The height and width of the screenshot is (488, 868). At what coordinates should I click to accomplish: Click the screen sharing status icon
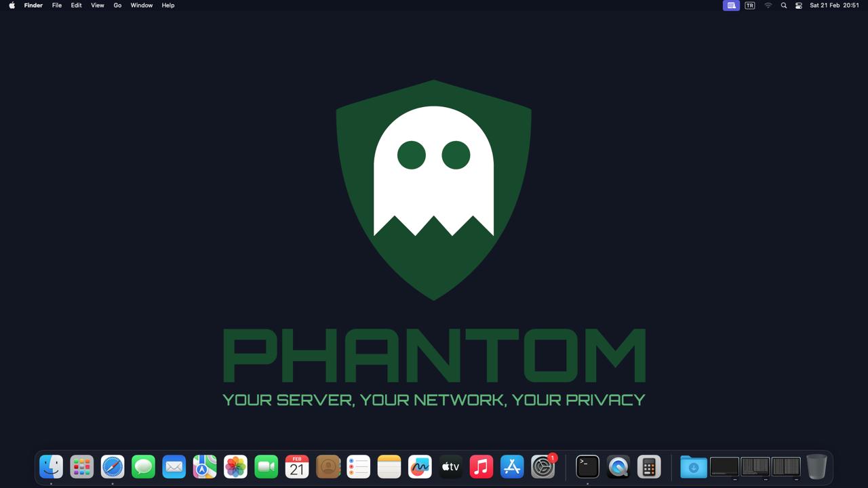[731, 5]
